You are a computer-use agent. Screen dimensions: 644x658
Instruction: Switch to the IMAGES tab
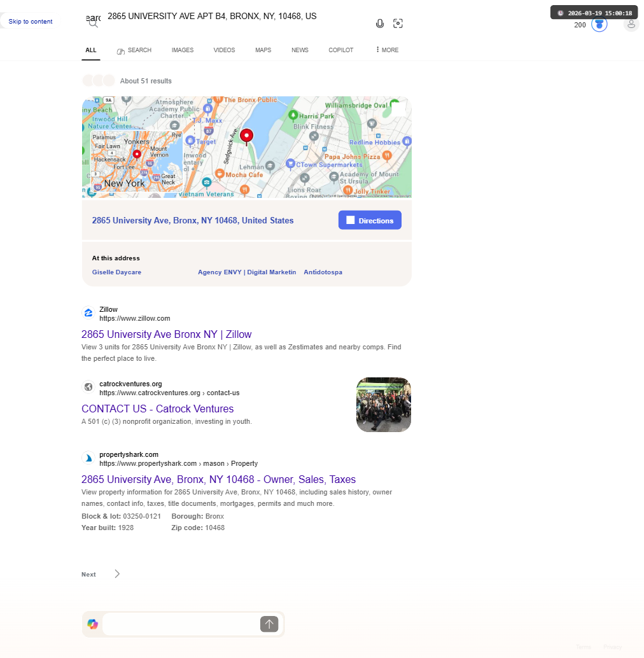183,50
